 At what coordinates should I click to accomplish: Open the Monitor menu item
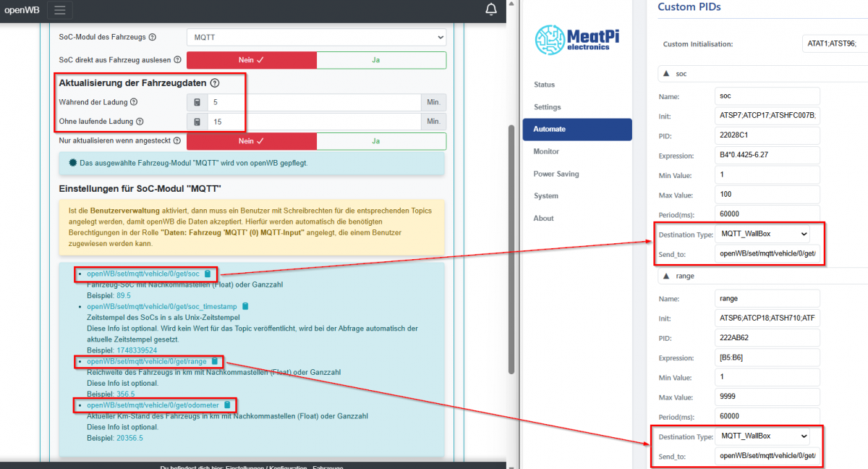click(x=546, y=151)
